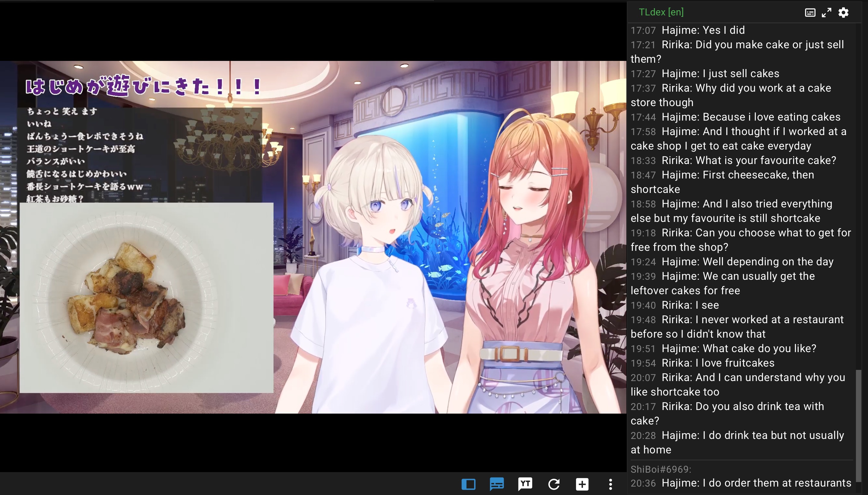Jump to timestamp 17:27
This screenshot has width=868, height=495.
(643, 74)
